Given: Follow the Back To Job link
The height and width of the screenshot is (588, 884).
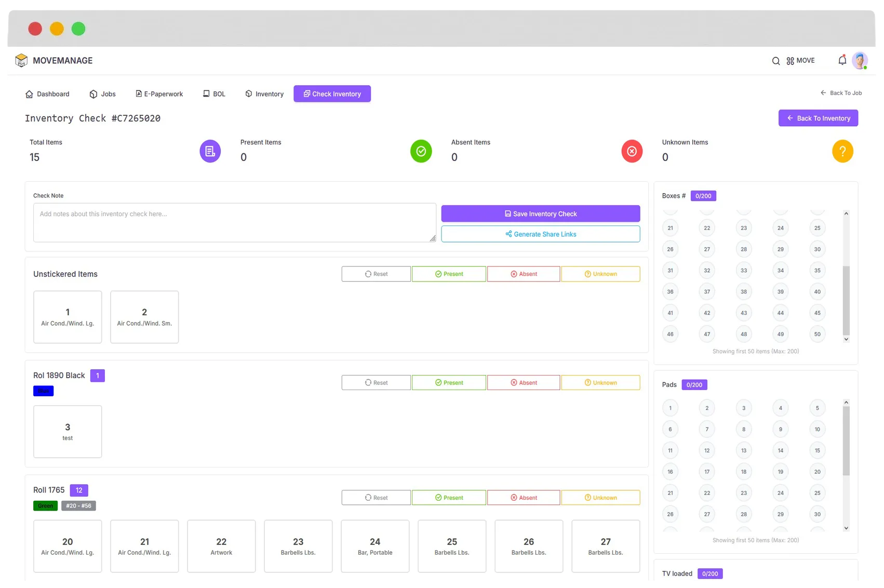Looking at the screenshot, I should [841, 93].
